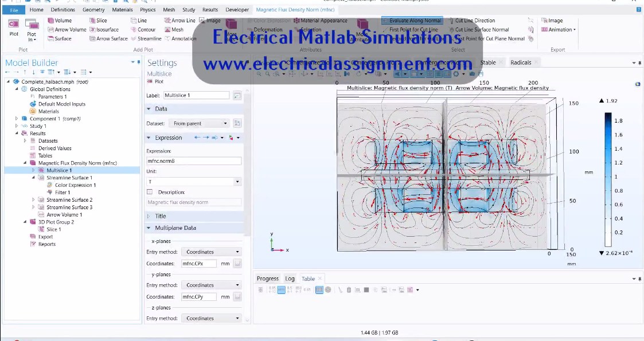Collapse the Multiplane Data section
The image size is (644, 341).
[149, 228]
